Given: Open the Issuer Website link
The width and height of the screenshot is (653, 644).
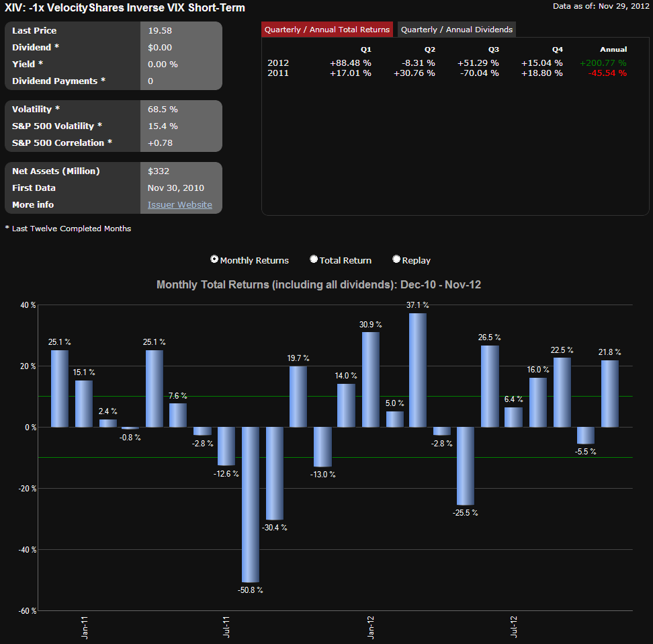Looking at the screenshot, I should pos(180,205).
